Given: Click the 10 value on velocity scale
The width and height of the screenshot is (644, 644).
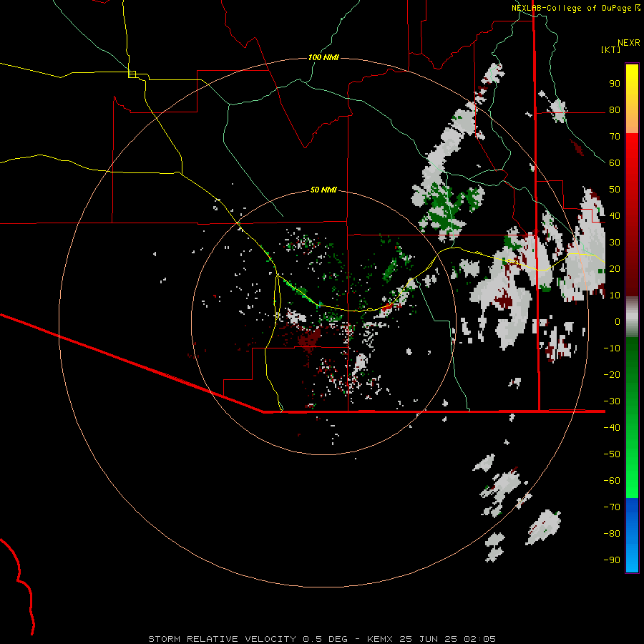Looking at the screenshot, I should (615, 296).
